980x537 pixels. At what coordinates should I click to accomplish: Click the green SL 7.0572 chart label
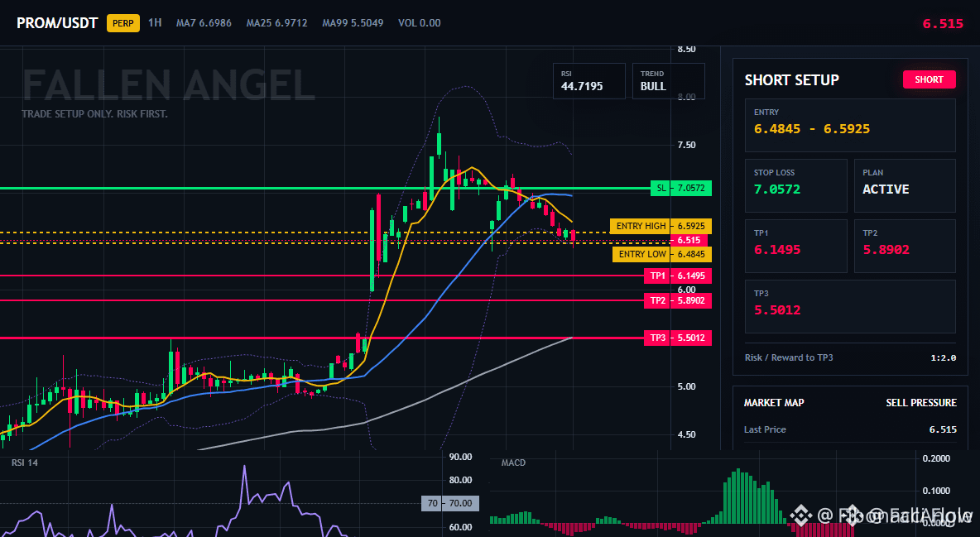coord(680,188)
